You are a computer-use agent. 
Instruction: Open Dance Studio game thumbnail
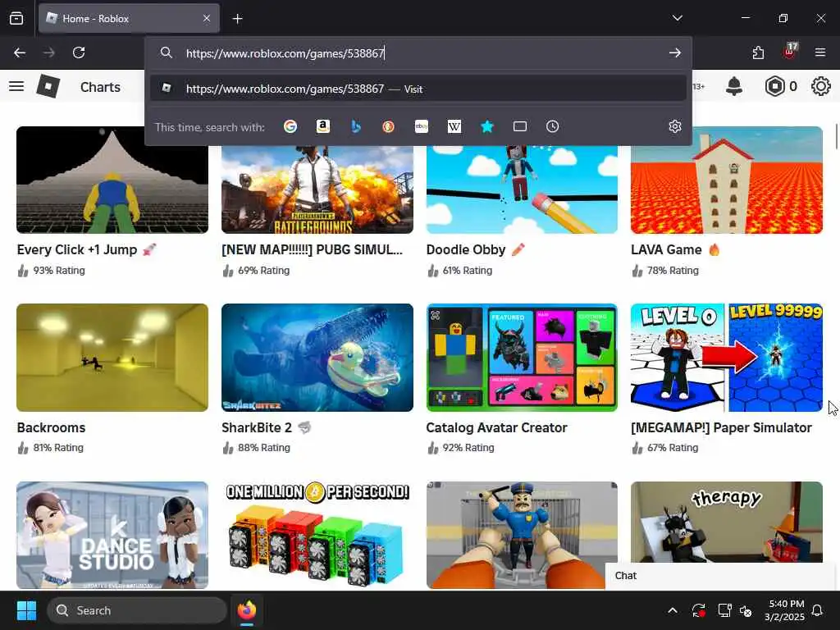pos(112,535)
